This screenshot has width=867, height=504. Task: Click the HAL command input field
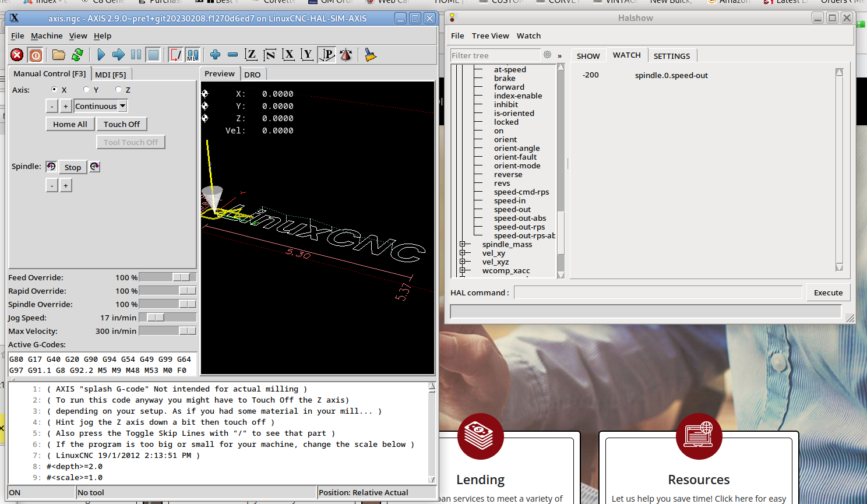click(x=658, y=293)
